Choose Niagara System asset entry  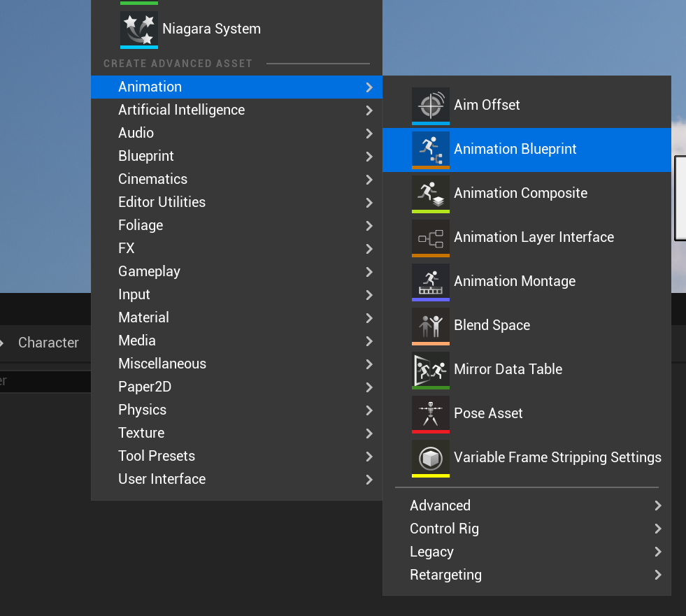click(236, 29)
